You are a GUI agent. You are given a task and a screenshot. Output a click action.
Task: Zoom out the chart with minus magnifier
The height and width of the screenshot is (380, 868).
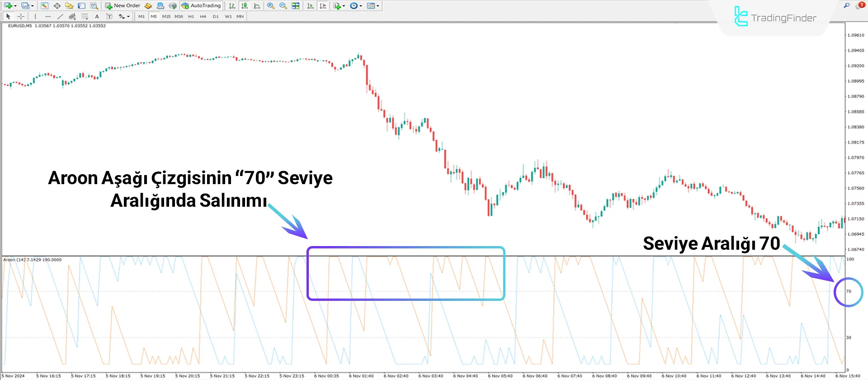point(283,5)
